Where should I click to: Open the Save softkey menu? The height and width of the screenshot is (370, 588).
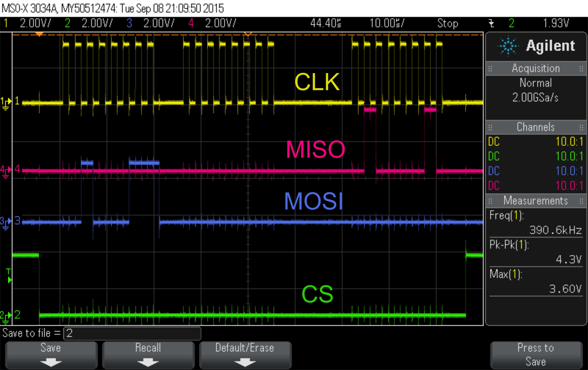coord(51,355)
